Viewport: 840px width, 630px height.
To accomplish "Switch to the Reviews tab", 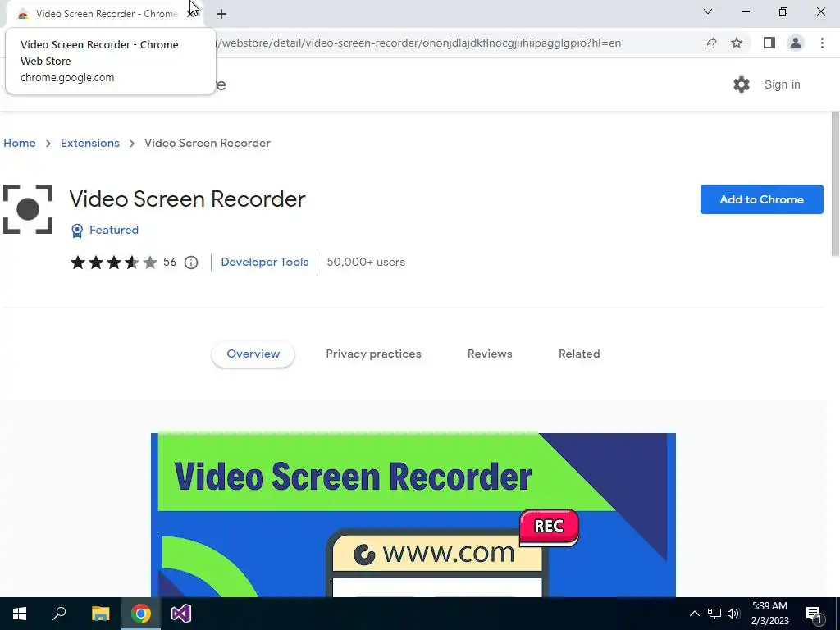I will (490, 354).
